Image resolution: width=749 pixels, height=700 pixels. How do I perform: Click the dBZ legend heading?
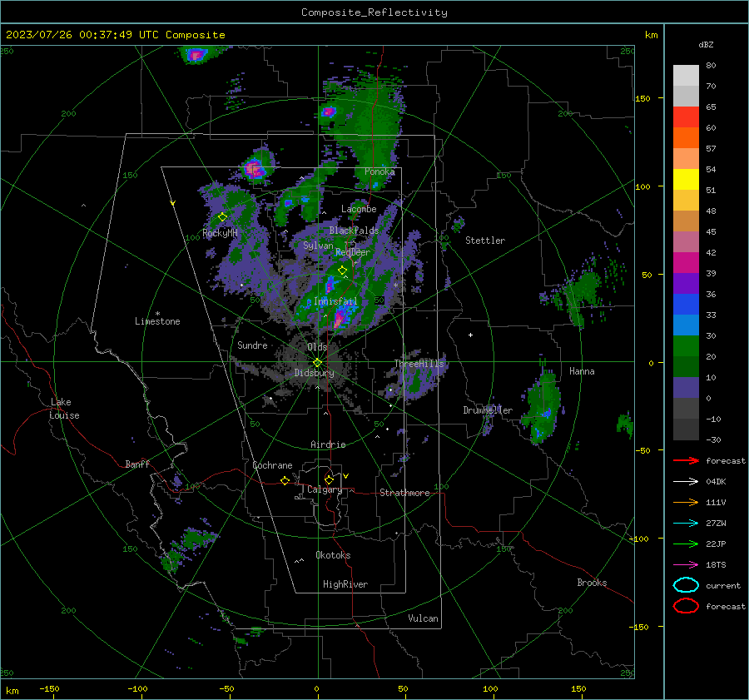pyautogui.click(x=706, y=44)
